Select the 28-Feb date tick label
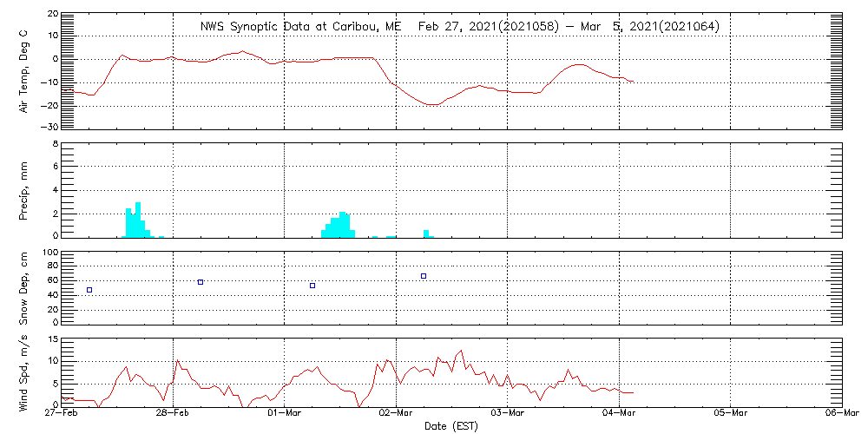868x434 pixels. click(174, 414)
